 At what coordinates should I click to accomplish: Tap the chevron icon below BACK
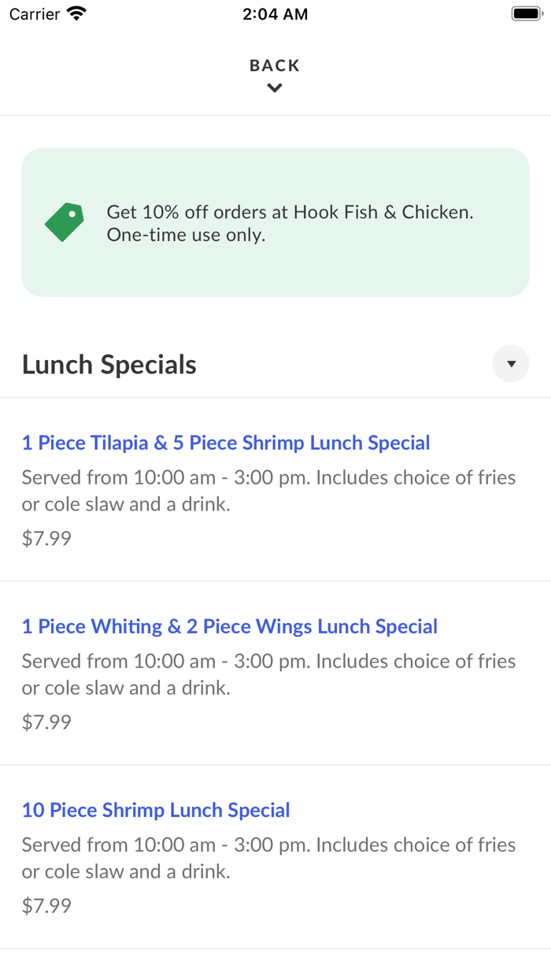click(x=274, y=88)
